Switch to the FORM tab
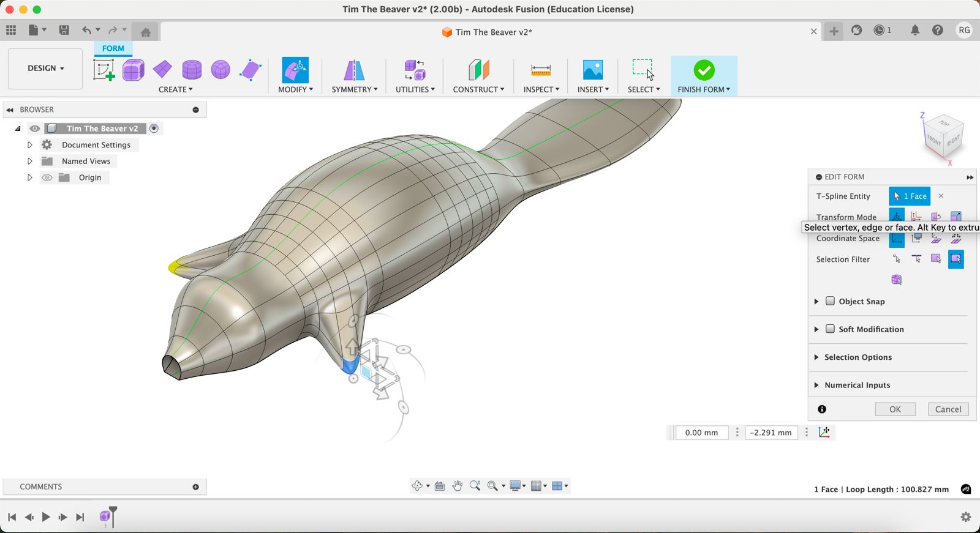 click(x=113, y=48)
